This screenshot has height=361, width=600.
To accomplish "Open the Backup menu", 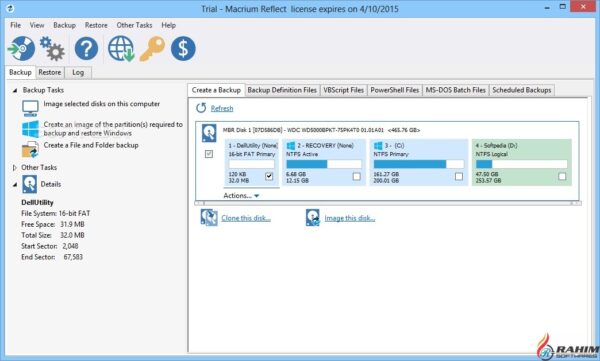I will (x=64, y=25).
